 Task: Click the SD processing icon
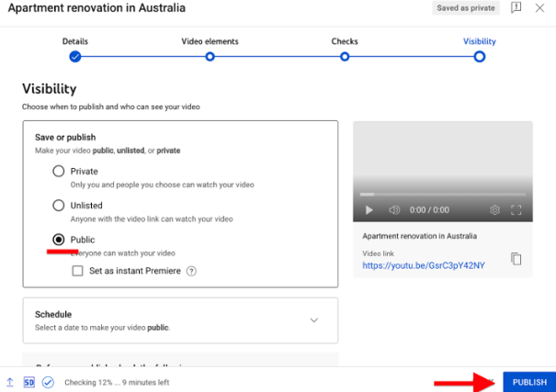click(28, 382)
